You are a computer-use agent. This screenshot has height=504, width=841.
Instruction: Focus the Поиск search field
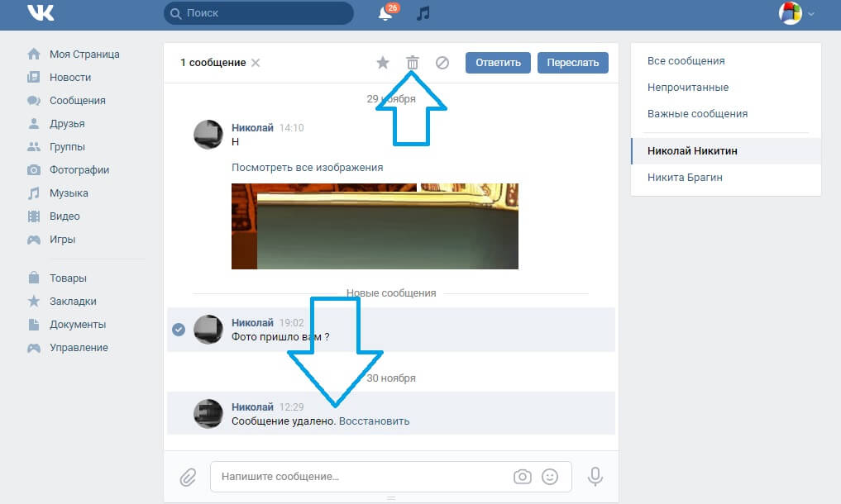point(259,13)
